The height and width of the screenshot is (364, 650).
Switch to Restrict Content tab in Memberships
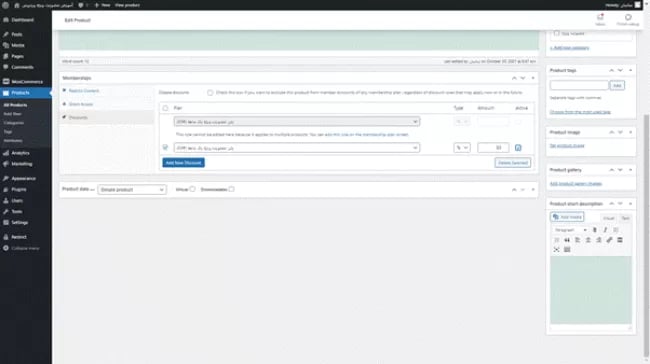coord(84,91)
